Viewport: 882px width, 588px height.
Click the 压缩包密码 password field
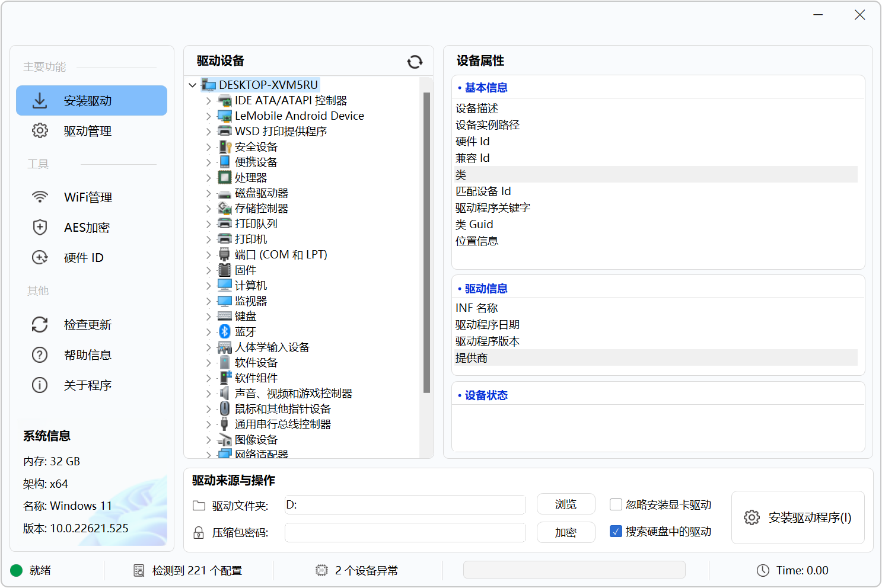click(405, 532)
